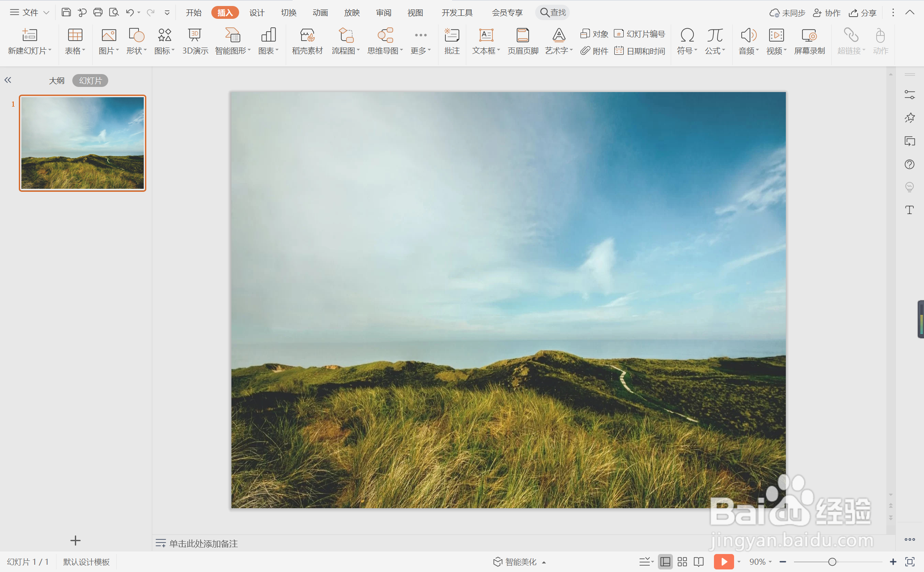The image size is (924, 572).
Task: Click the zoom slider handle
Action: click(832, 562)
